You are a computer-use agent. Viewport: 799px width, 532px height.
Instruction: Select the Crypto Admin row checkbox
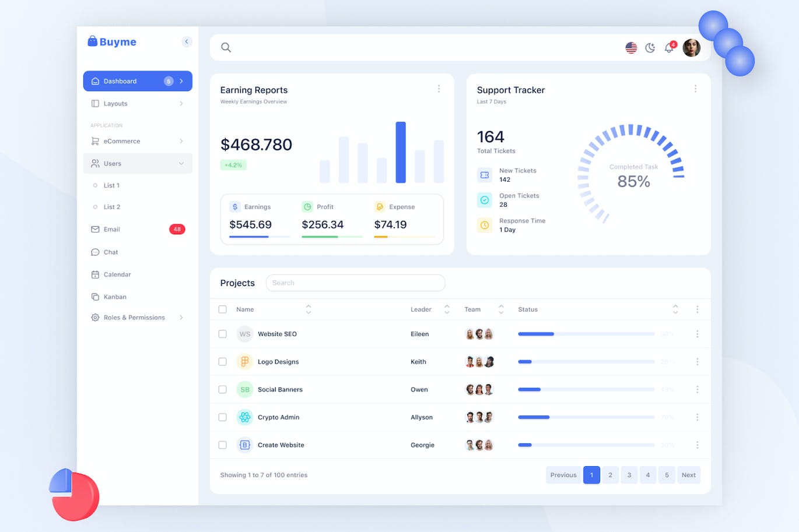[x=222, y=417]
